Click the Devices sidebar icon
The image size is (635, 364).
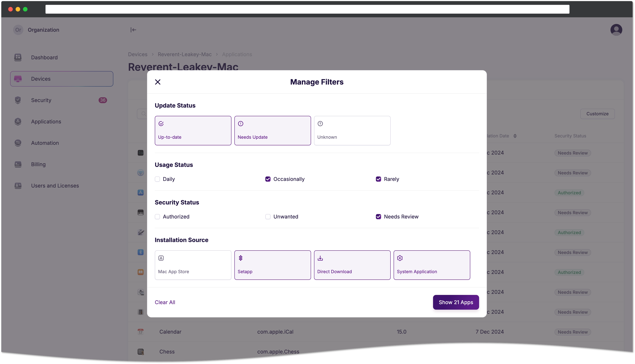[x=18, y=78]
